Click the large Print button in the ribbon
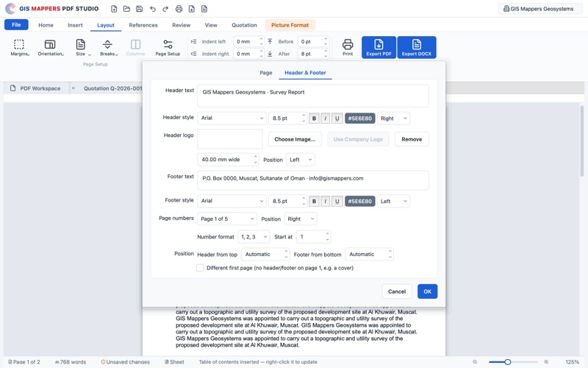Image resolution: width=588 pixels, height=368 pixels. 348,48
